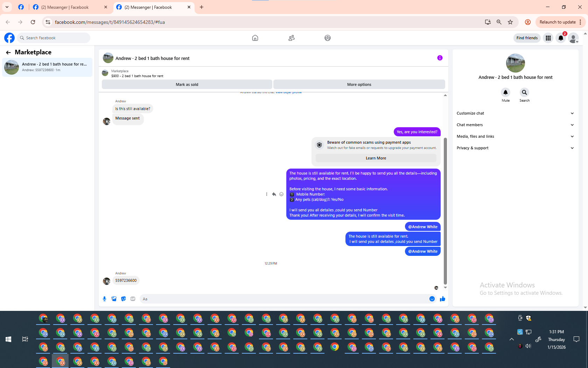Open the Facebook menu grid icon
Screen dimensions: 588x368
(548, 38)
